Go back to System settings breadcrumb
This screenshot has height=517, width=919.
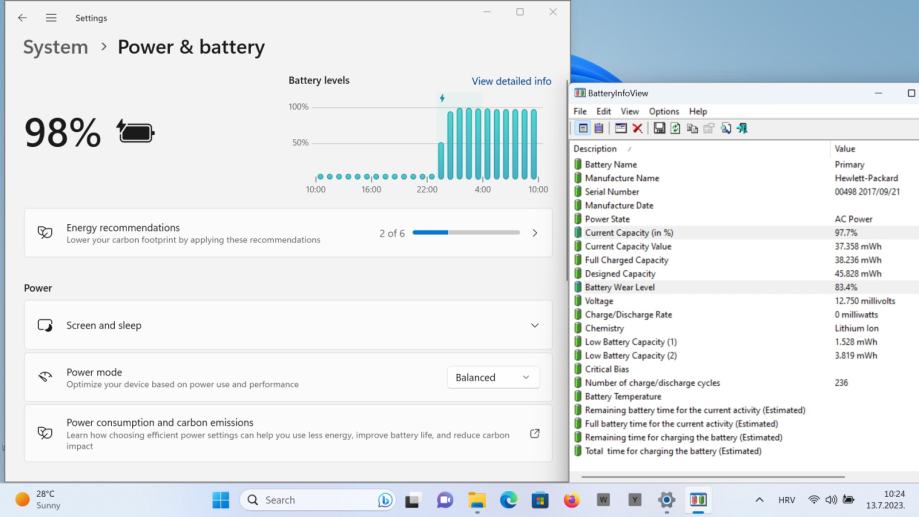click(55, 47)
